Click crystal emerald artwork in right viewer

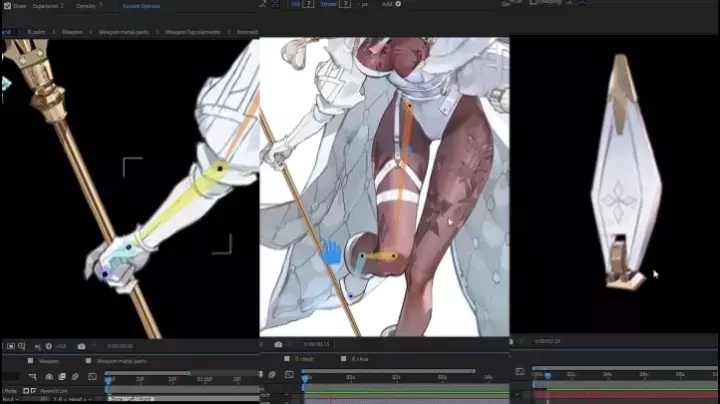pyautogui.click(x=626, y=172)
